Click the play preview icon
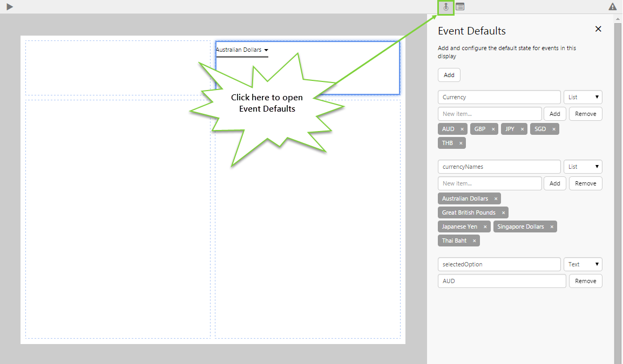 [x=10, y=6]
